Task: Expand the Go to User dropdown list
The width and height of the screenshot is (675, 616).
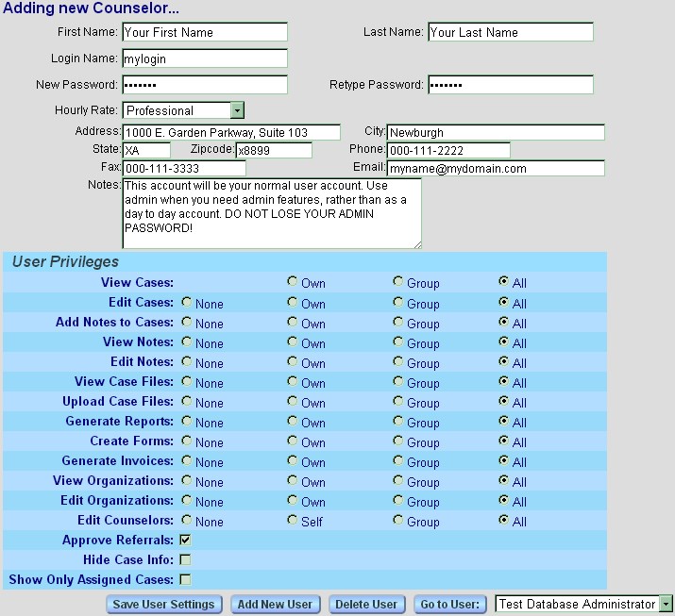Action: [x=667, y=604]
